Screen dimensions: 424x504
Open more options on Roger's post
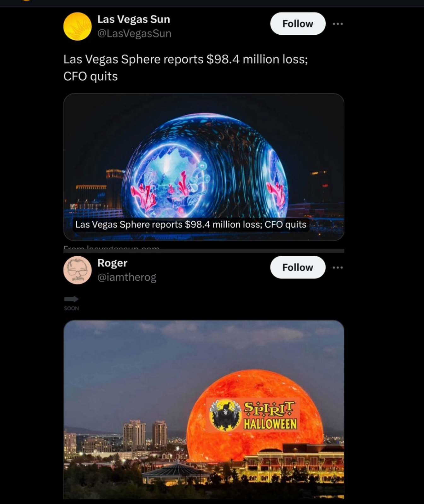coord(338,268)
